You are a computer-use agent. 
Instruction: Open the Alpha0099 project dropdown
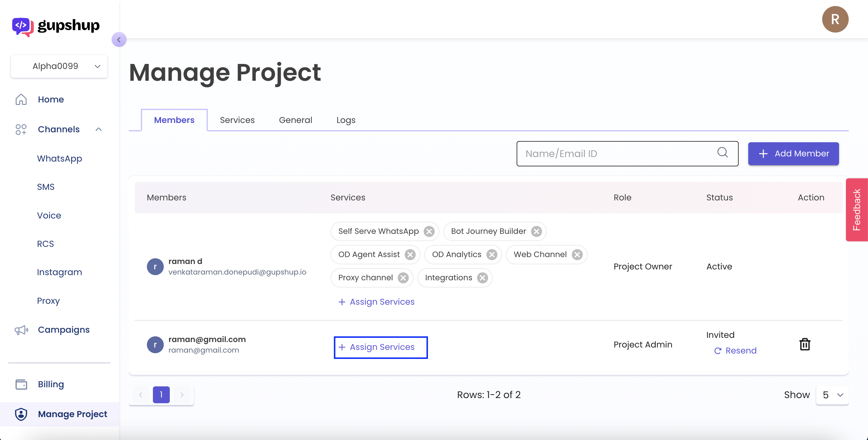pyautogui.click(x=59, y=66)
